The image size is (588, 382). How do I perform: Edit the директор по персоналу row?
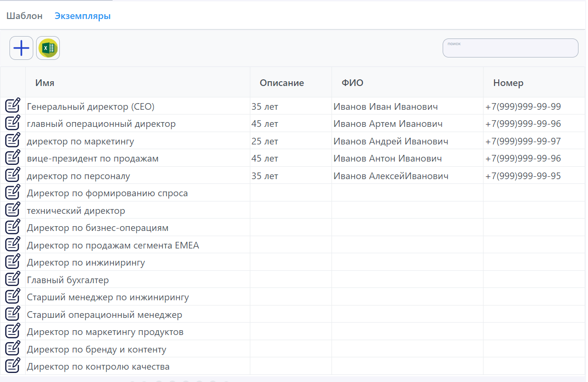[13, 175]
